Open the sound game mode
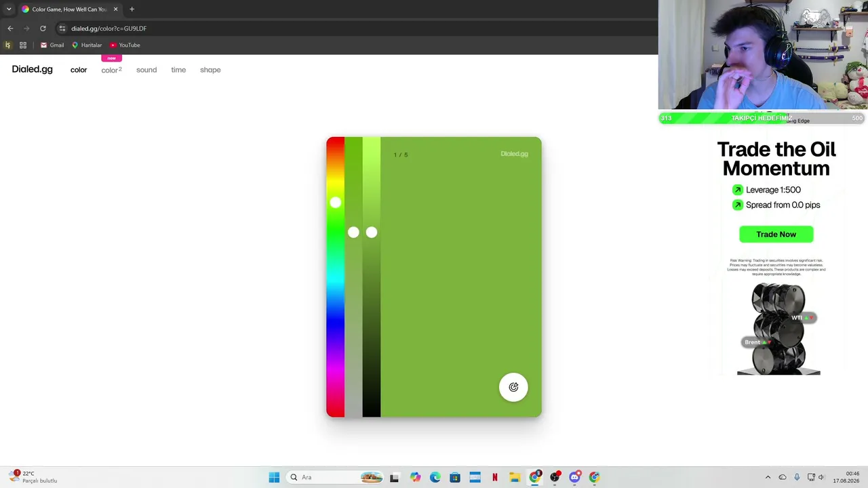Screen dimensions: 868x488 (146, 70)
